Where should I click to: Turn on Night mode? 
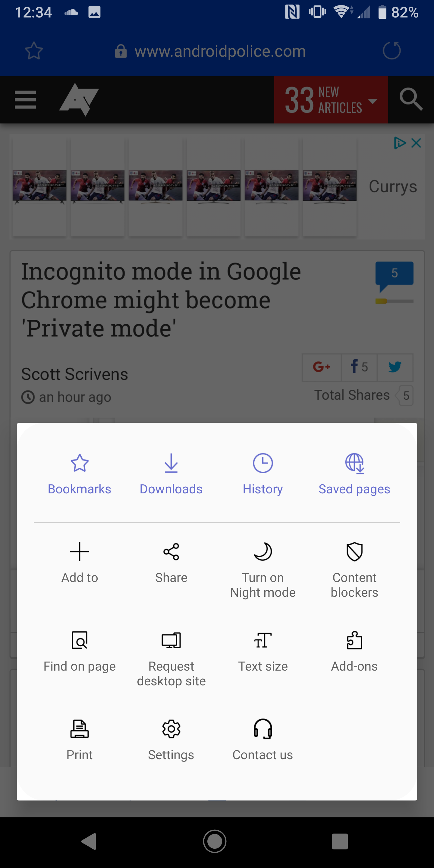pos(263,552)
